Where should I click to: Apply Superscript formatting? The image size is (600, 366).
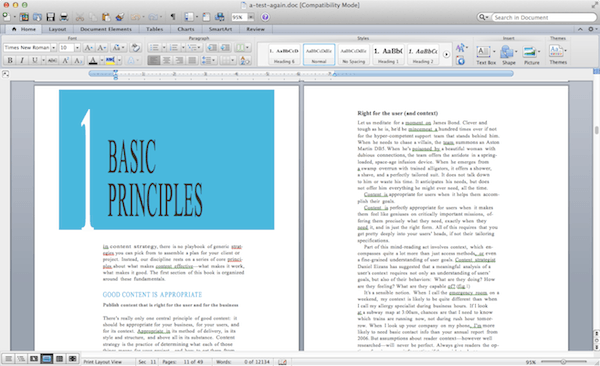65,60
